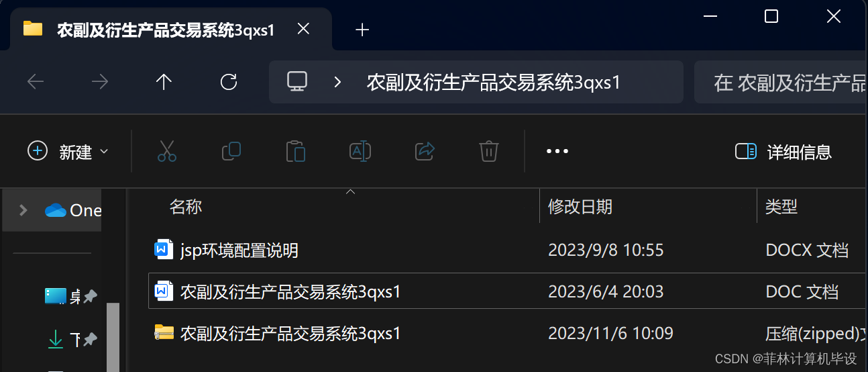Go up one folder level
Screen dimensions: 868x372
[164, 82]
